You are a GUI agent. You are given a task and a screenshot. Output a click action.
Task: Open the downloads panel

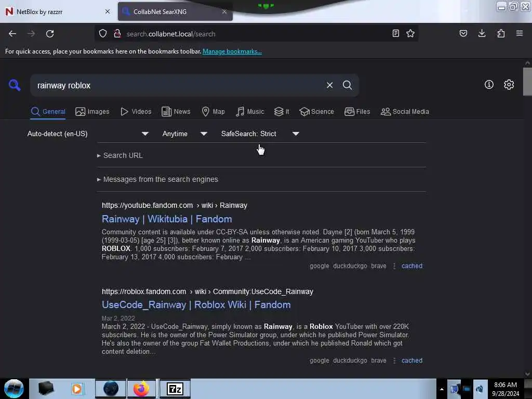click(482, 34)
